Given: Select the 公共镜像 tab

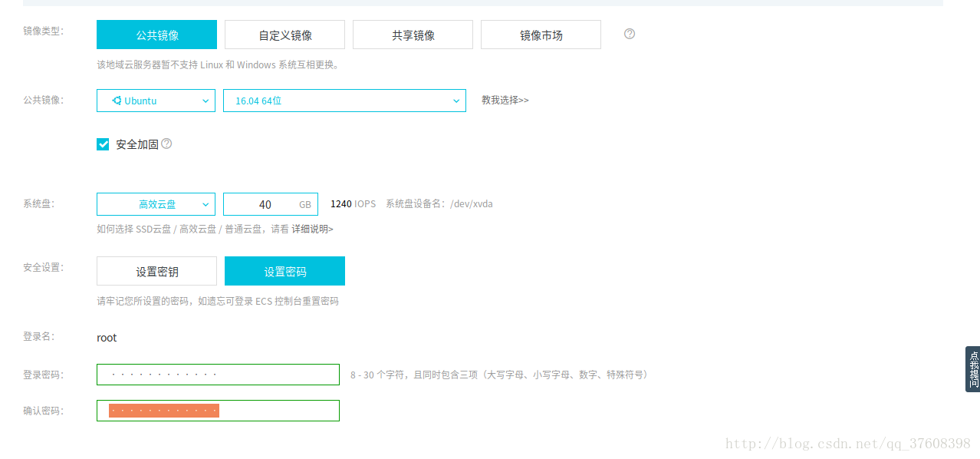Looking at the screenshot, I should click(x=156, y=35).
